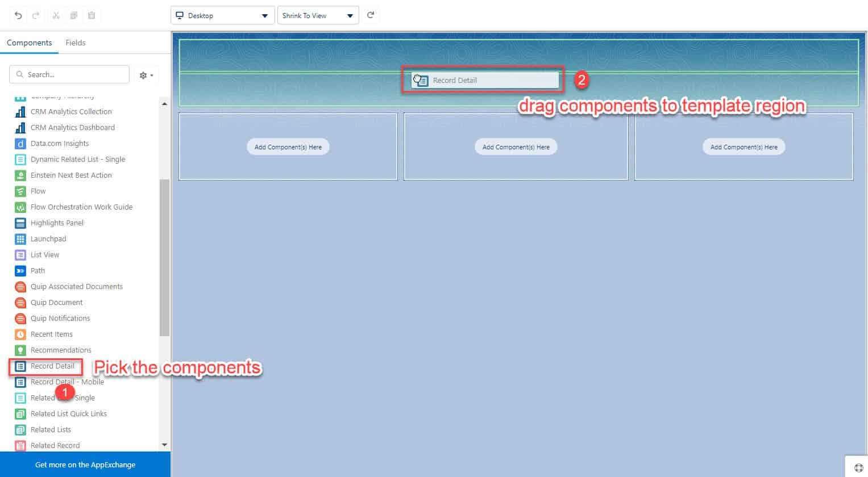Open the Shrink To View dropdown

click(x=318, y=15)
